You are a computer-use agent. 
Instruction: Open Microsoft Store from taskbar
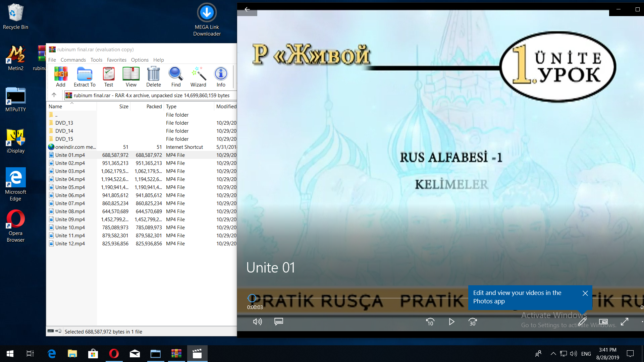click(93, 354)
